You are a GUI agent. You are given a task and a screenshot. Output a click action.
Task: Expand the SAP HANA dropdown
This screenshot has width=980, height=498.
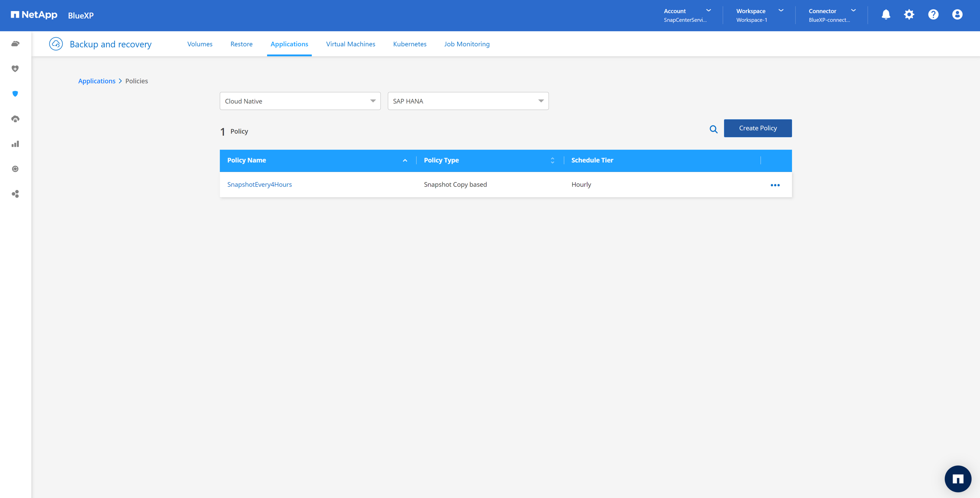(x=467, y=101)
